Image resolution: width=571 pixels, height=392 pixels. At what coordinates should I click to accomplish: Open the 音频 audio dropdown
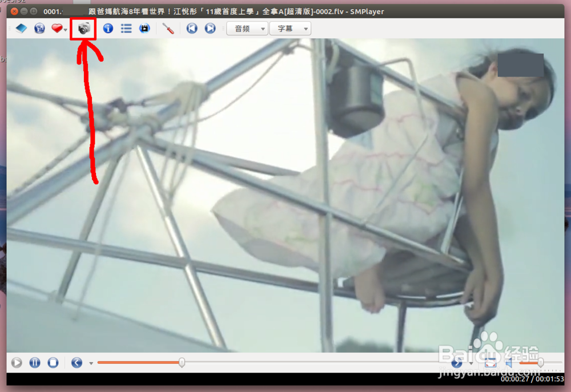247,29
